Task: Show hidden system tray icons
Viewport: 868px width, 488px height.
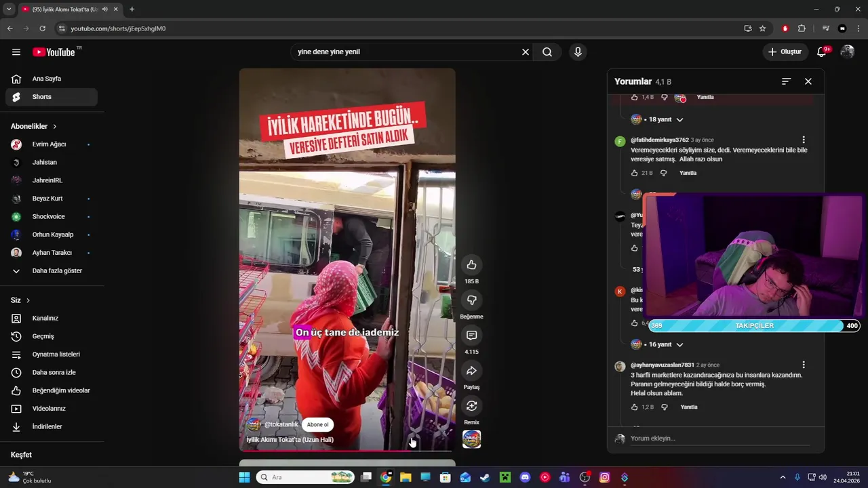Action: (x=783, y=477)
